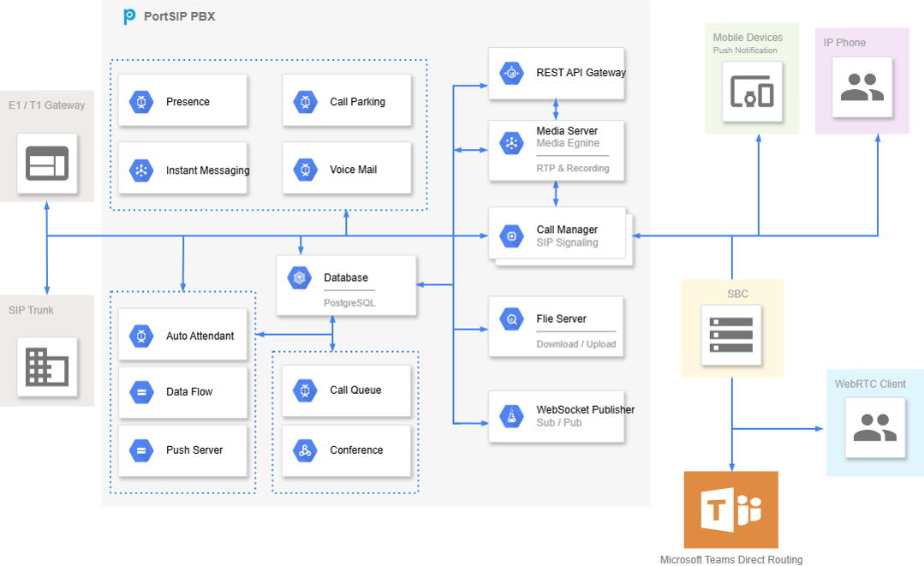Click the WebSocket Publisher box
Image resolution: width=924 pixels, height=566 pixels.
tap(556, 416)
